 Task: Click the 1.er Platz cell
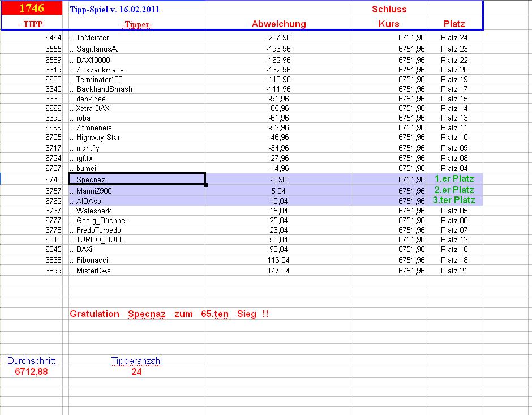click(x=455, y=179)
